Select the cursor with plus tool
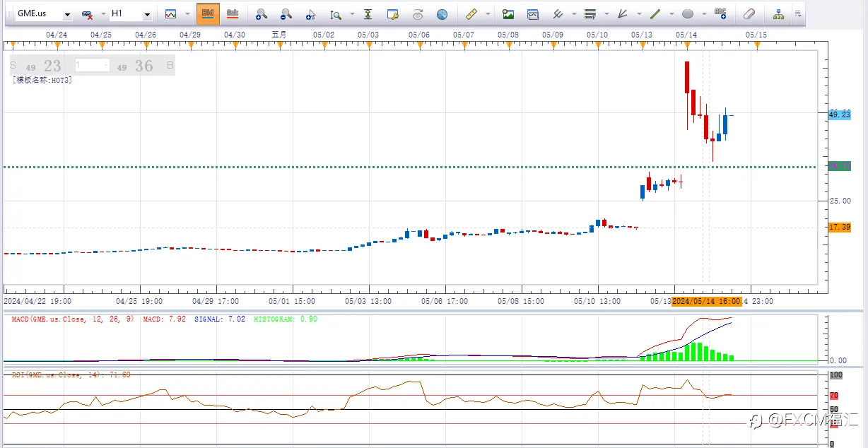The height and width of the screenshot is (448, 868). [311, 14]
